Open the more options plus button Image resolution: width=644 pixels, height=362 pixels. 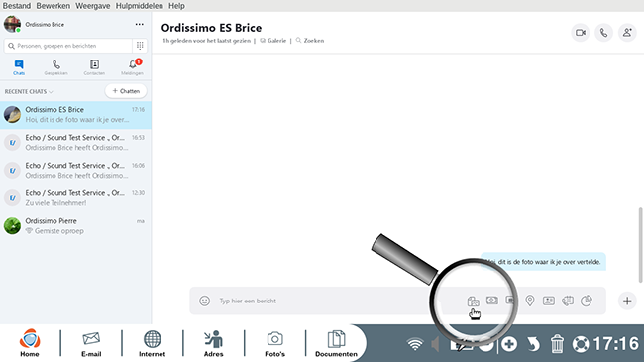pyautogui.click(x=627, y=301)
